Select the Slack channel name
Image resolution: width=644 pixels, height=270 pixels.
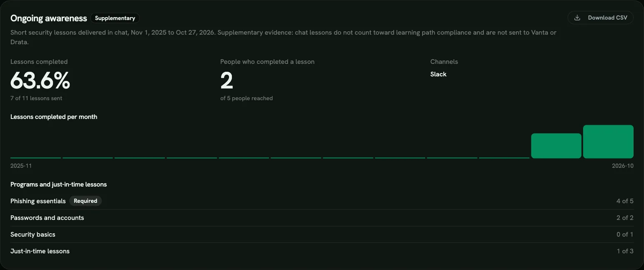click(x=438, y=74)
